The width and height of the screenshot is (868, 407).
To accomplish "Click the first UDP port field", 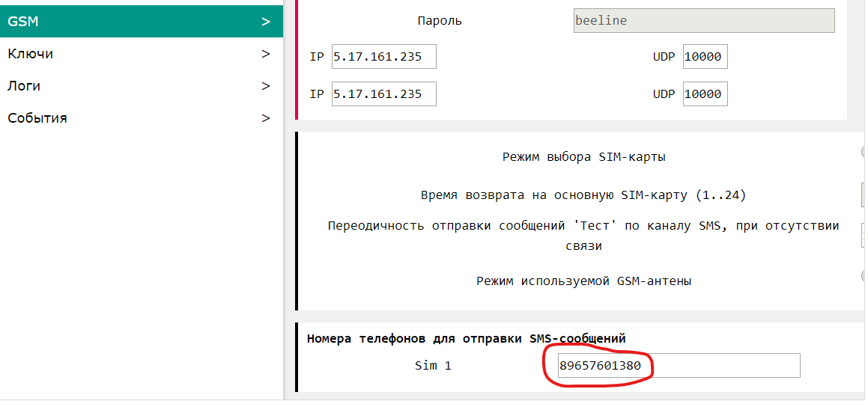I will tap(705, 57).
